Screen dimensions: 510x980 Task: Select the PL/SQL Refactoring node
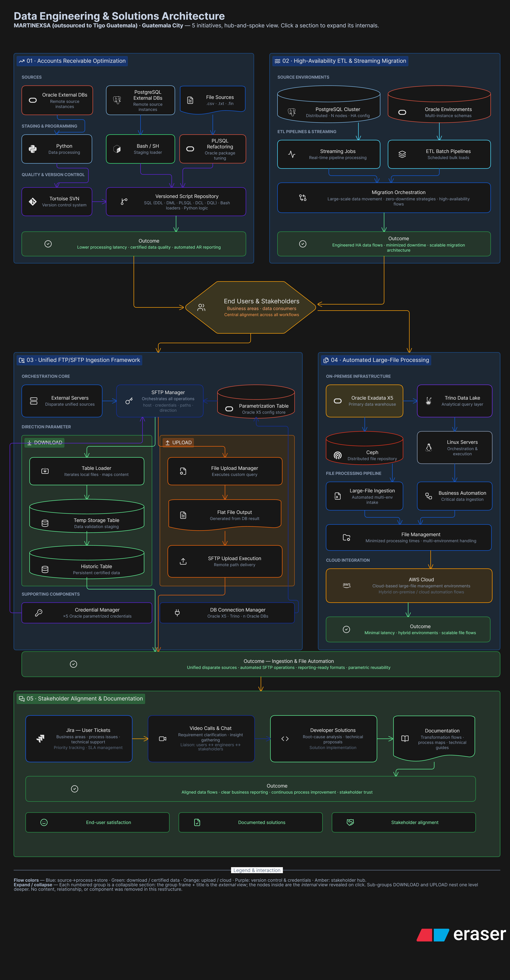click(213, 149)
